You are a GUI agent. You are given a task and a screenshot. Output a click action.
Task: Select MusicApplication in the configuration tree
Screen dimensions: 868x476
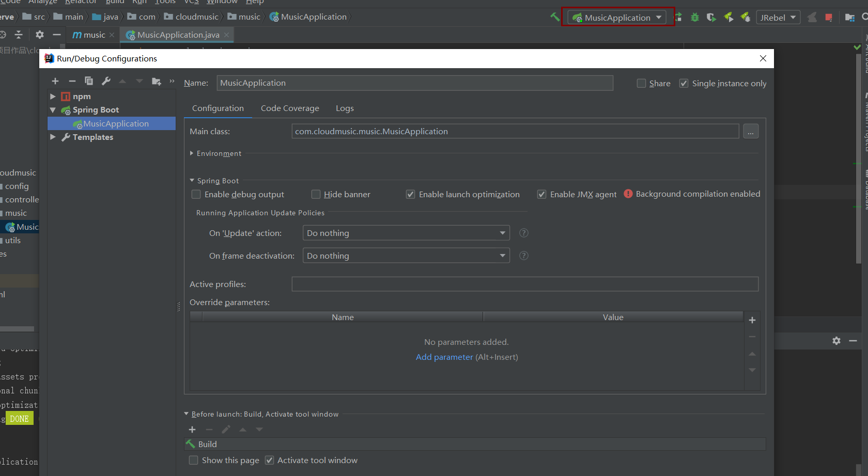pos(112,123)
